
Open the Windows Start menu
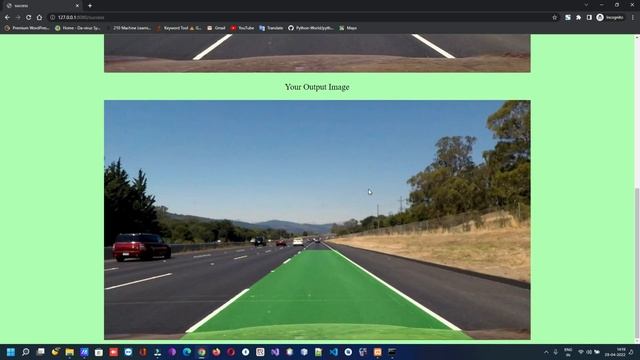[11, 352]
